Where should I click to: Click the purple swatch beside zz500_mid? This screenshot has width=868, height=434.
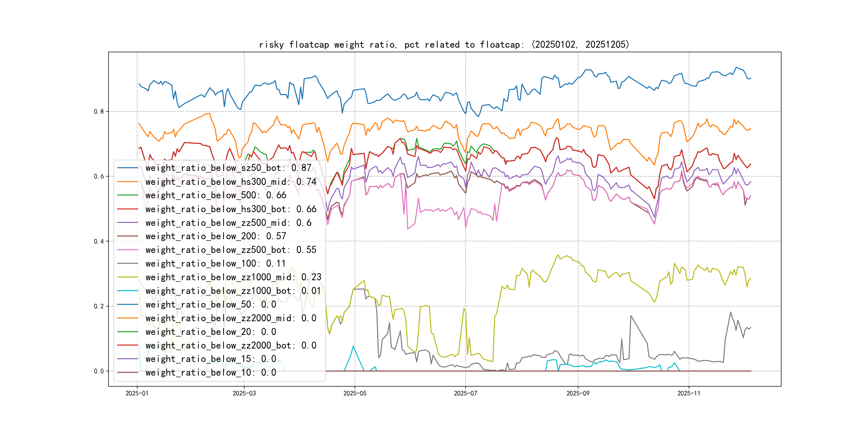[127, 222]
